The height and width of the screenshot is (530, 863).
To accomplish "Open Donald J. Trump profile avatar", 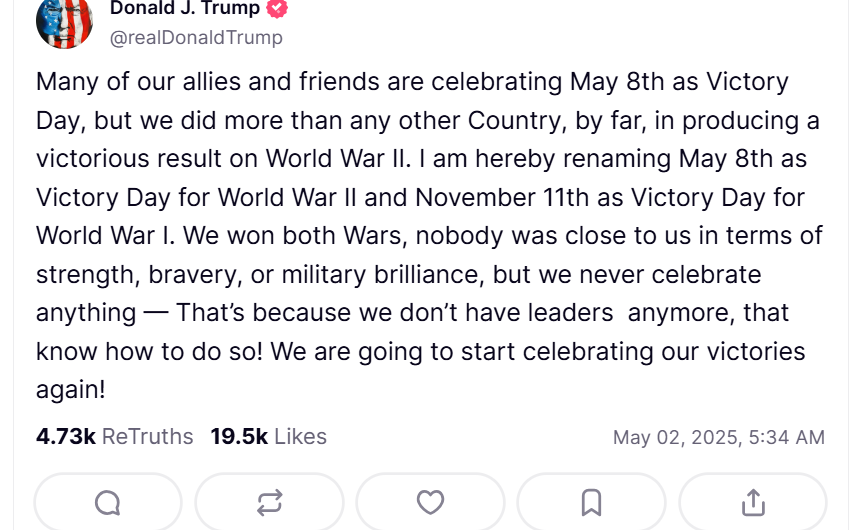I will (x=64, y=22).
